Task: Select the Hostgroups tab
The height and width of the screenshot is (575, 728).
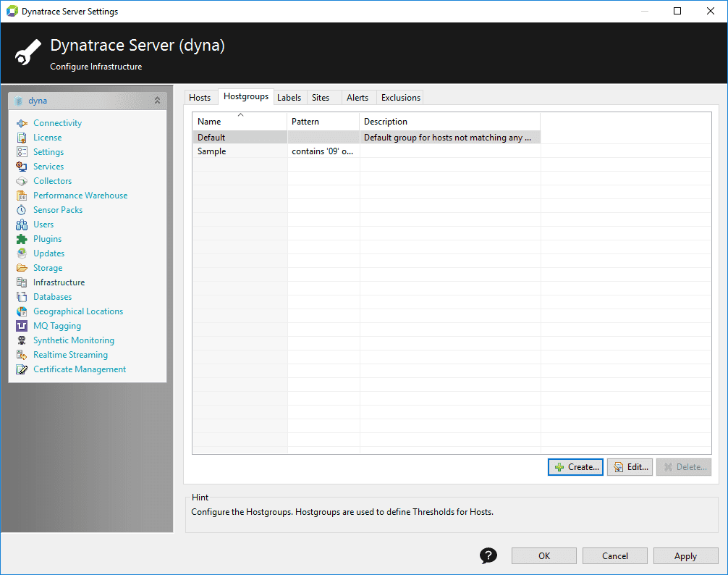Action: tap(246, 96)
